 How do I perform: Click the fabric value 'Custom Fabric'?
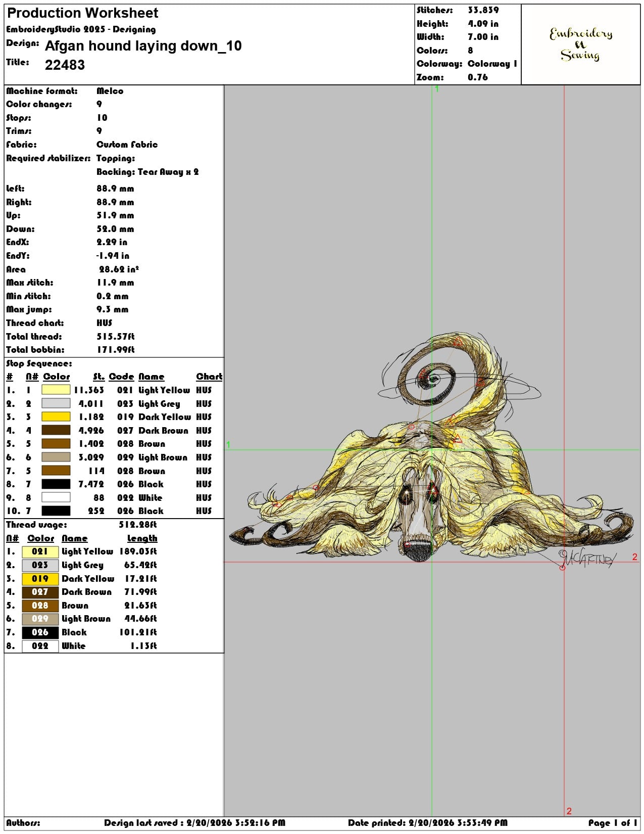127,145
